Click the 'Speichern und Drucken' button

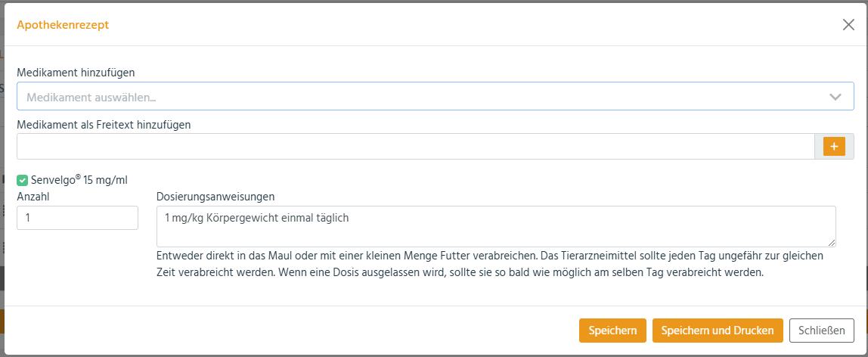pos(718,331)
